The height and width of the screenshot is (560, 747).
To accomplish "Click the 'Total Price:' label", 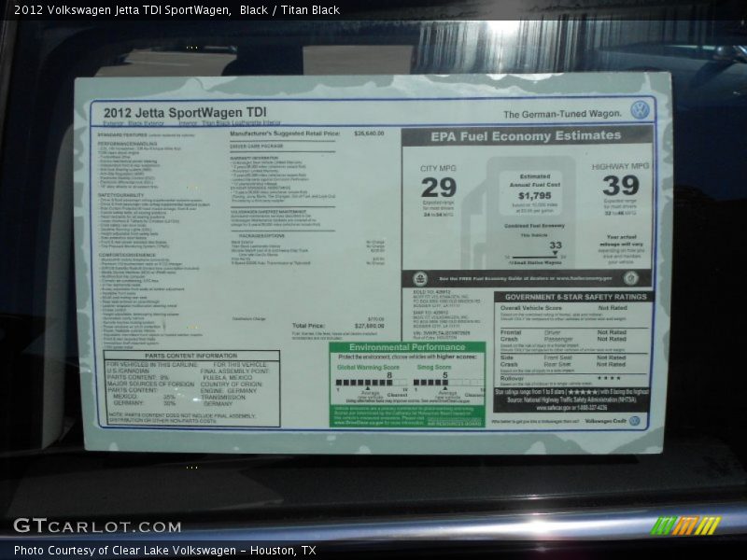I will click(x=308, y=326).
